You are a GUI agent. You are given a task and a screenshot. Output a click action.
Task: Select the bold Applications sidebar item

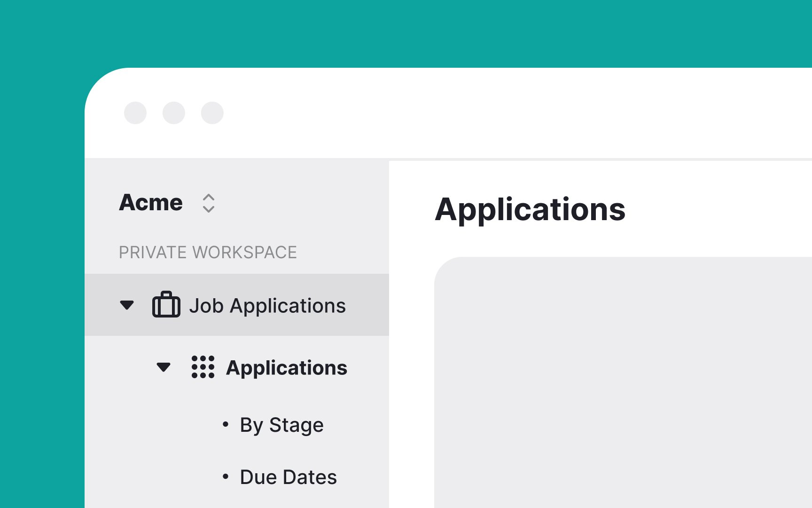[x=287, y=368]
